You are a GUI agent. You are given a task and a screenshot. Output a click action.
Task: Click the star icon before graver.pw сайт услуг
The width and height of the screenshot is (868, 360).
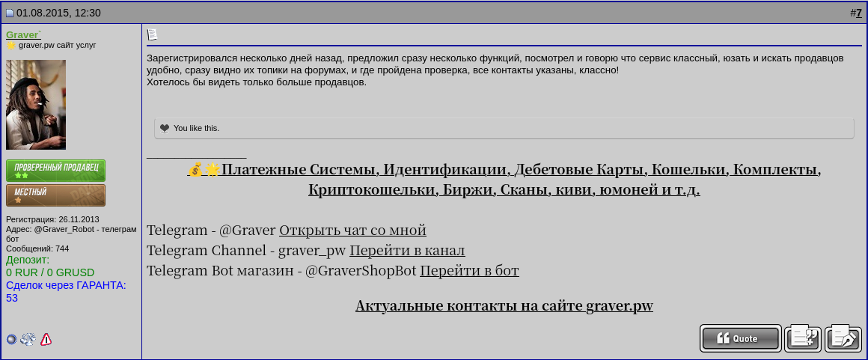point(11,46)
